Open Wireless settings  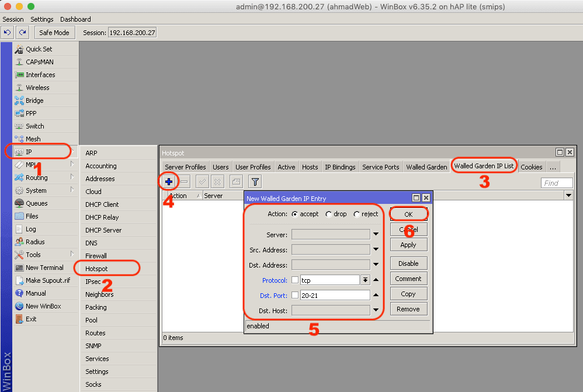pos(46,88)
